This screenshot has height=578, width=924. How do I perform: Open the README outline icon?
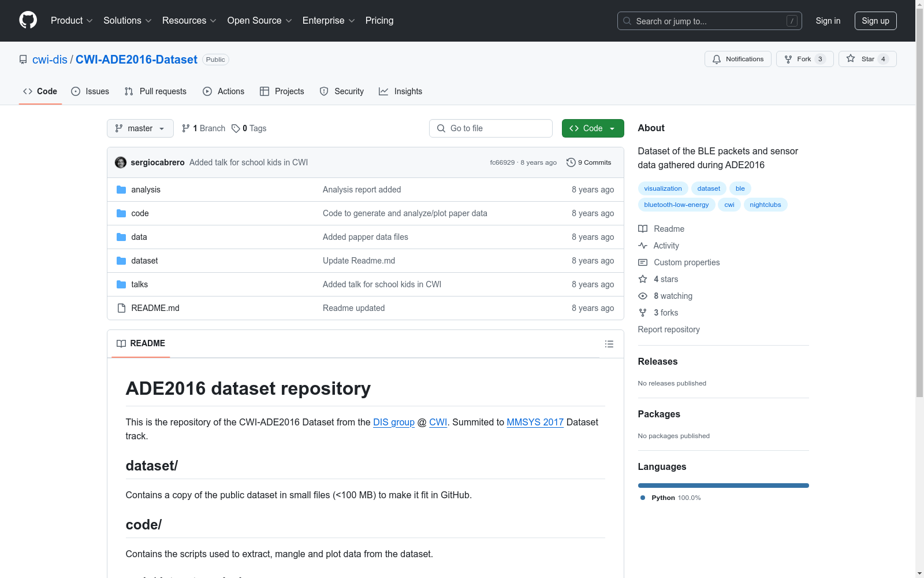tap(609, 344)
